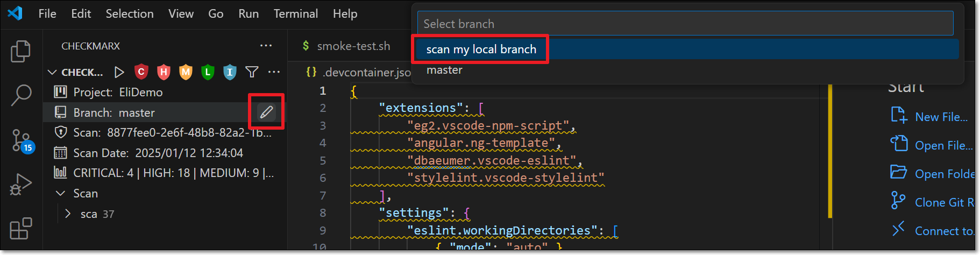Open the Extensions view

(x=20, y=229)
